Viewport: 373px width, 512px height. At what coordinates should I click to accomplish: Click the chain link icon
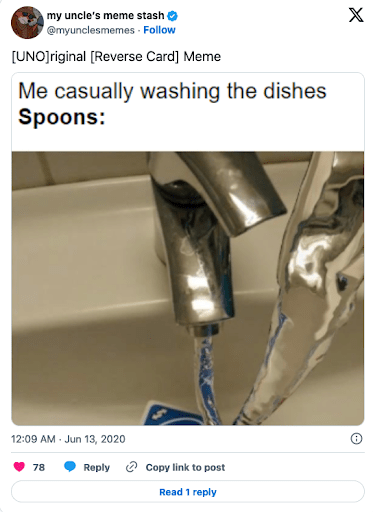pos(131,467)
